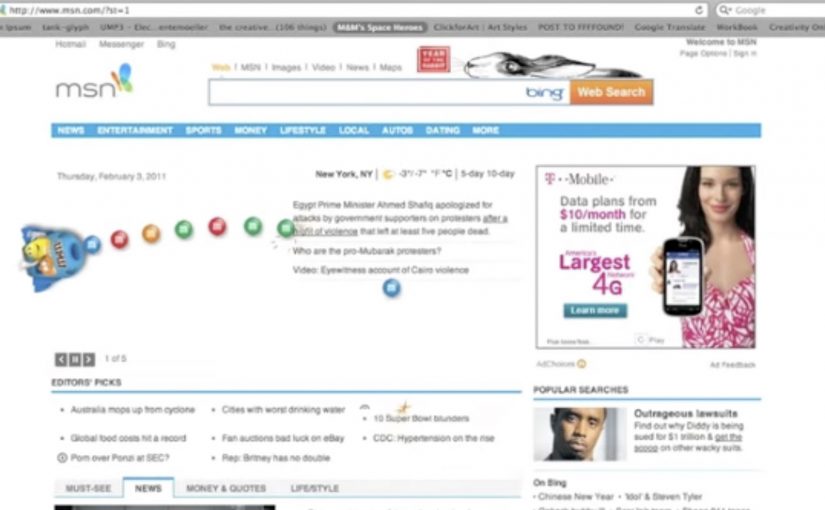Reload page using browser refresh icon
Screen dimensions: 825x510
(x=699, y=10)
